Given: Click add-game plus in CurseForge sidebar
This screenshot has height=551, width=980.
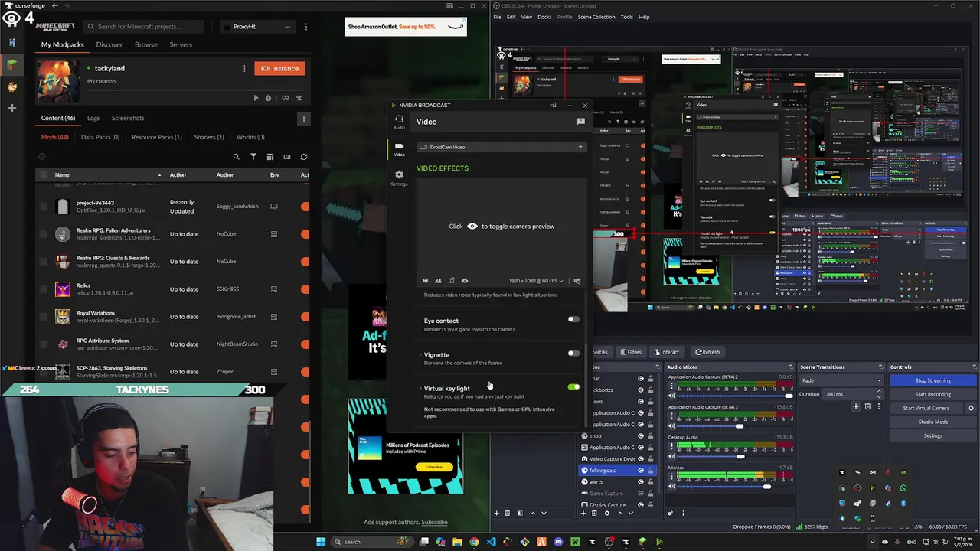Looking at the screenshot, I should coord(11,108).
